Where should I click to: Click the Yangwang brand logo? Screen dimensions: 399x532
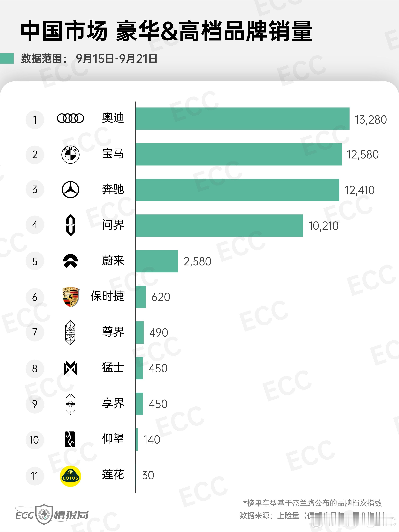[70, 439]
